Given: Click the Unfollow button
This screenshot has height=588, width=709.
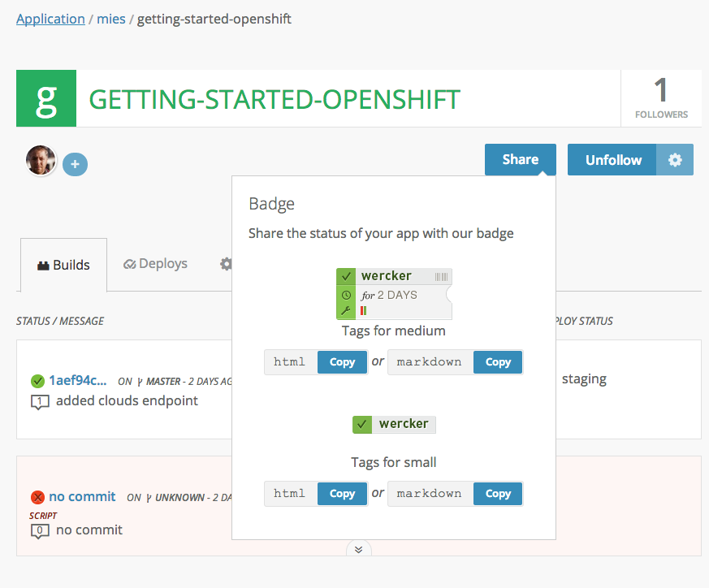Looking at the screenshot, I should point(612,160).
